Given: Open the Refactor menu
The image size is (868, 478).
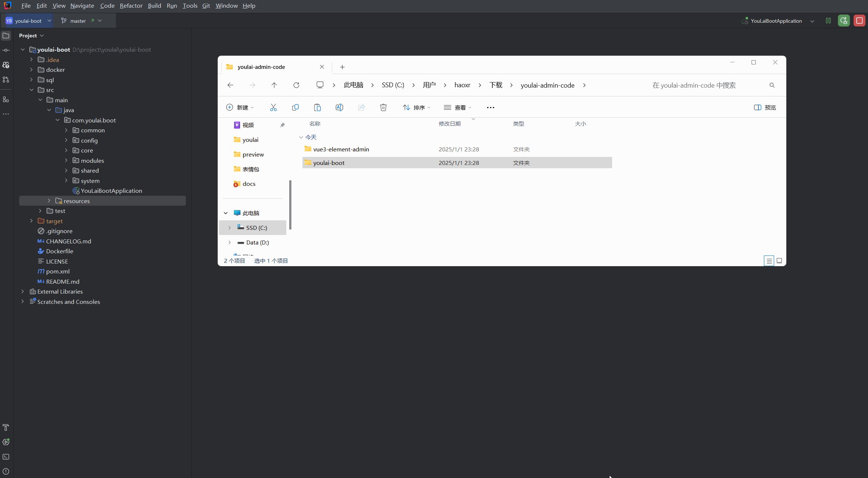Looking at the screenshot, I should click(131, 6).
